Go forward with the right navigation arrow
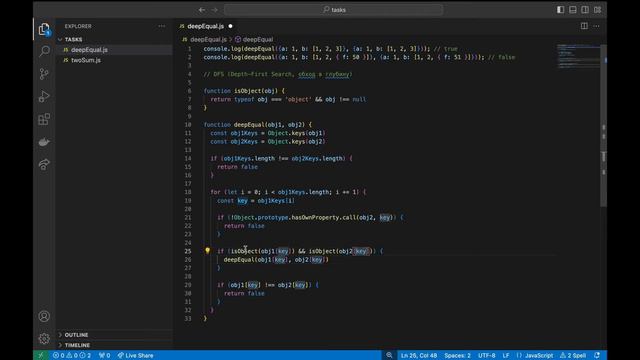The image size is (640, 360). tap(215, 10)
